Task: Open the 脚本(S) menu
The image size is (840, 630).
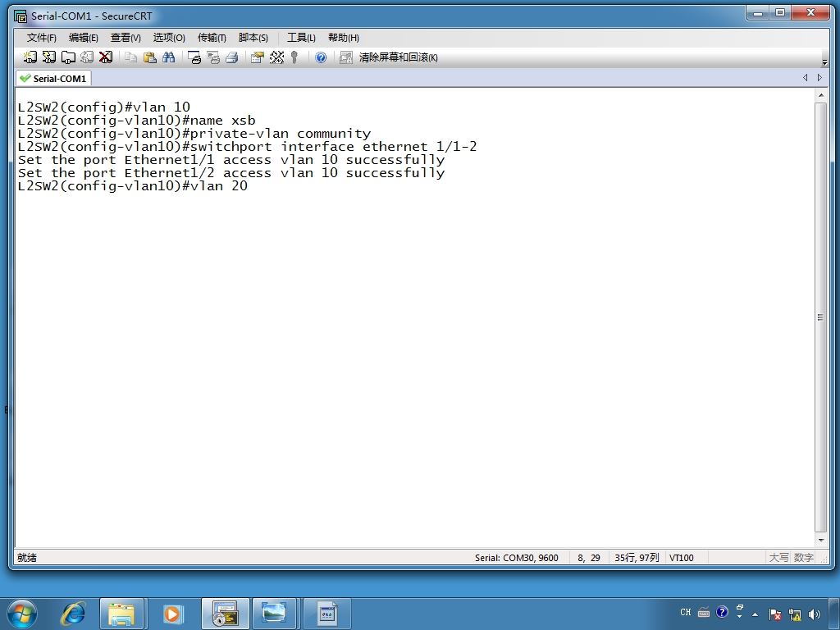Action: tap(253, 38)
